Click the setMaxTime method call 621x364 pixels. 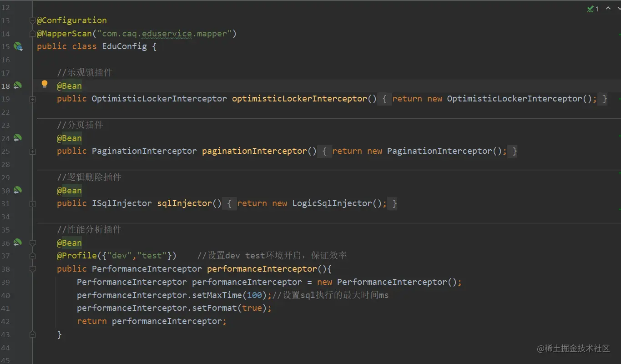tap(217, 295)
